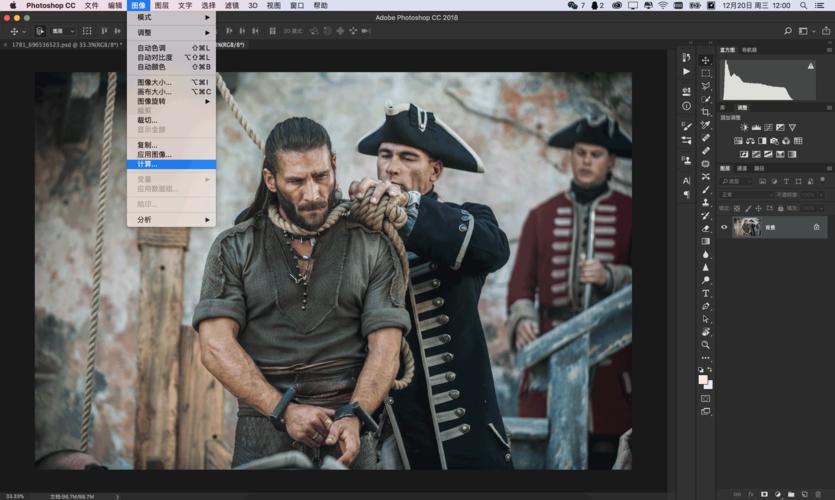The width and height of the screenshot is (835, 500).
Task: Switch to the 通道 (Channels) tab
Action: [x=742, y=168]
